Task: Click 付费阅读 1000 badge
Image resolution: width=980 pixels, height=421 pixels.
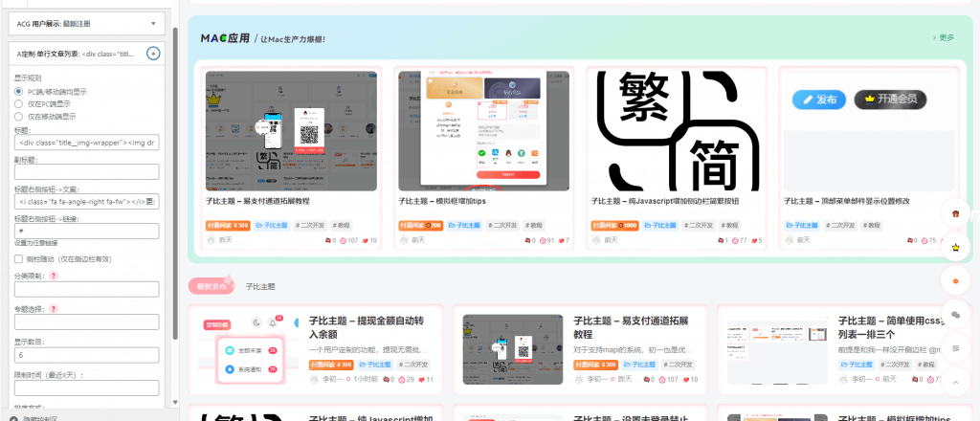Action: click(x=614, y=225)
